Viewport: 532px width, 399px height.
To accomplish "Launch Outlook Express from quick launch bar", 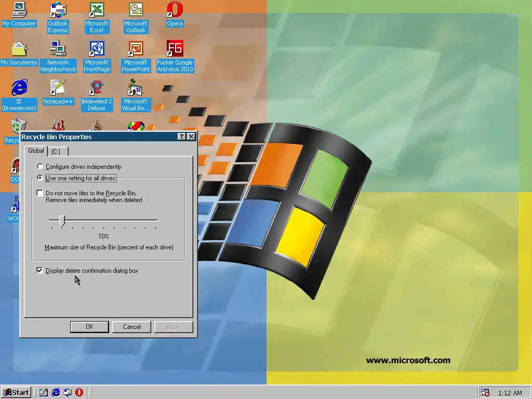I will (x=68, y=392).
